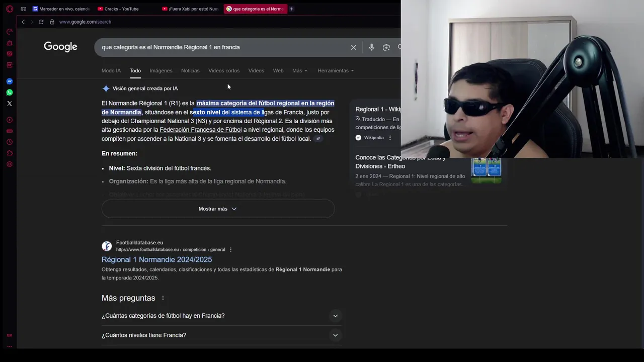Go back with the back arrow
644x362 pixels.
coord(23,22)
